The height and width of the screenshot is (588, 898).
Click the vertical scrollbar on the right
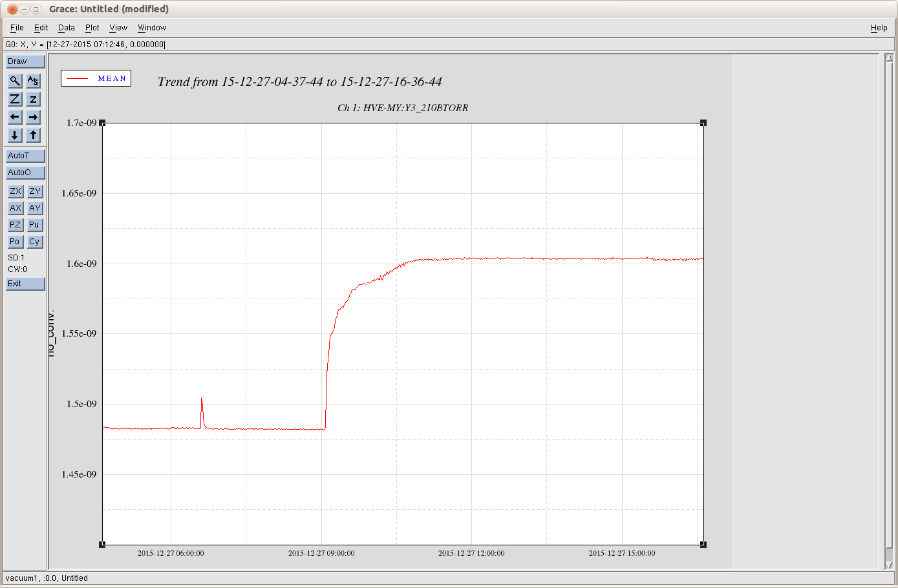coord(890,310)
